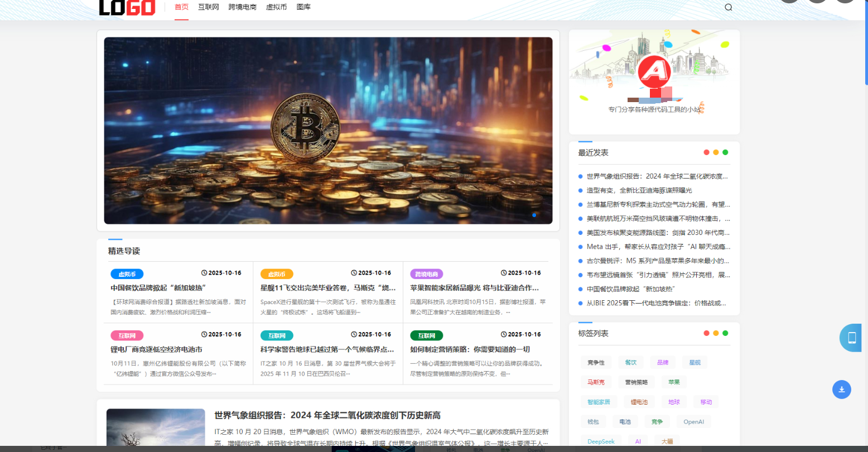This screenshot has height=452, width=868.
Task: Open 世界气象组织报告 article headline in list
Action: [x=327, y=415]
